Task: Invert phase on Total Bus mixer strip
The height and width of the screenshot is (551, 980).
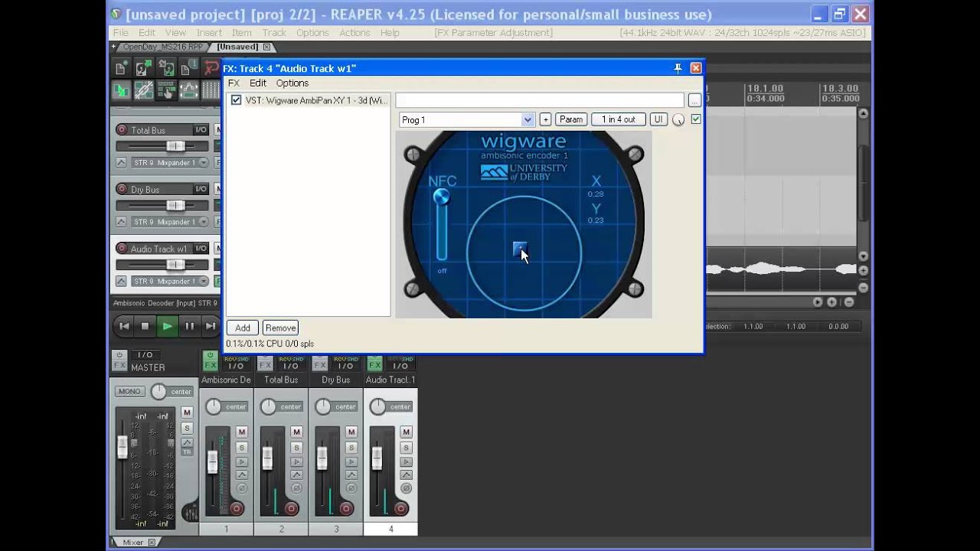Action: 296,488
